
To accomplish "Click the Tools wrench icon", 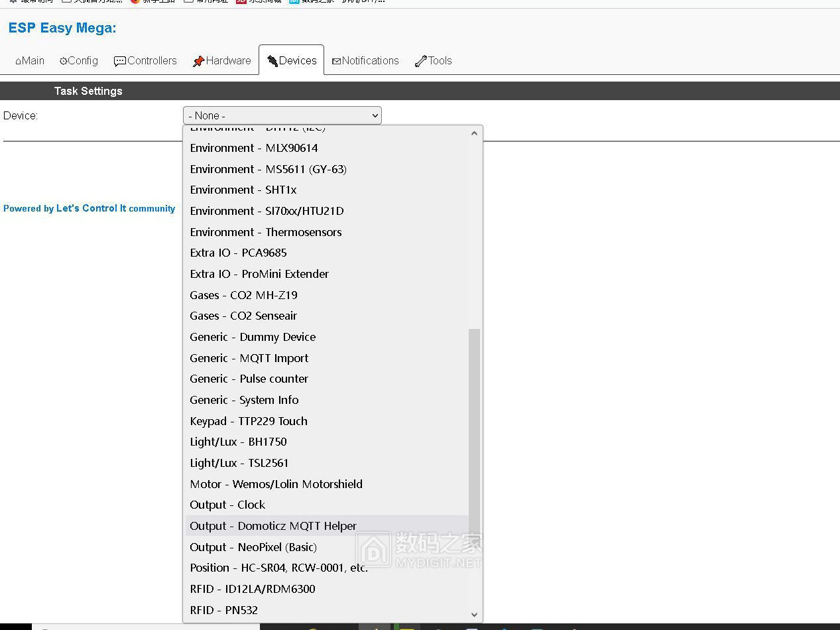I will tap(420, 61).
